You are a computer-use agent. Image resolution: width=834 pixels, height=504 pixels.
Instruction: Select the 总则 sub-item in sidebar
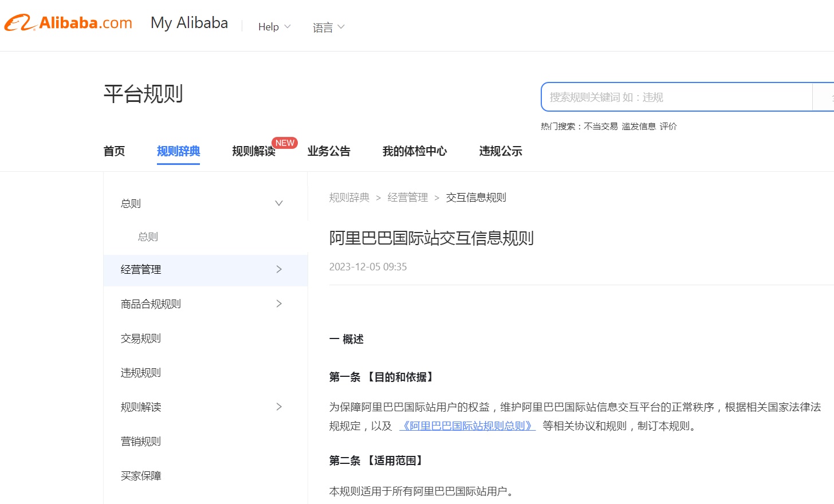tap(148, 237)
